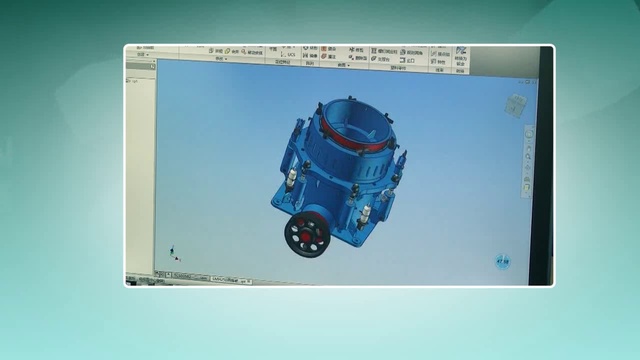
Task: Click the 3D axis indicator in the viewport
Action: click(x=175, y=253)
